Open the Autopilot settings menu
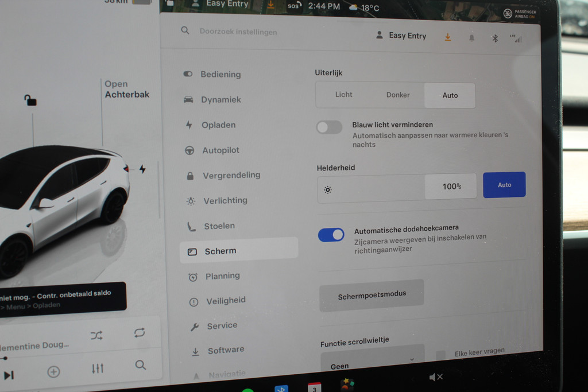The height and width of the screenshot is (392, 588). 220,150
